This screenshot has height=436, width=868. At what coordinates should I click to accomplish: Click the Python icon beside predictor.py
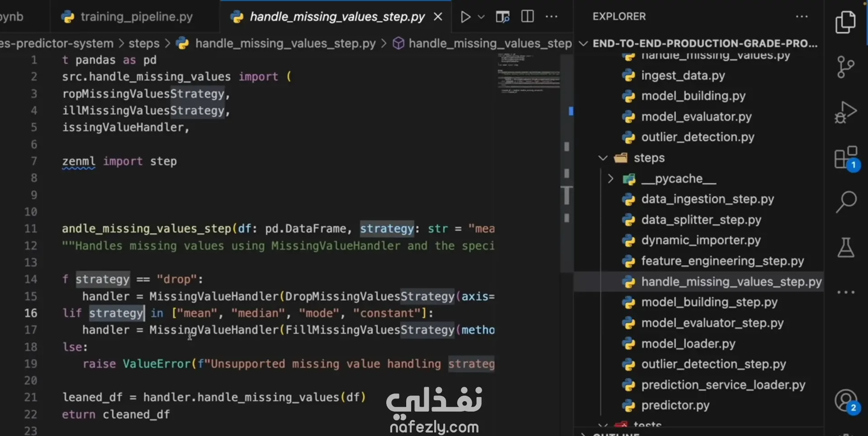click(628, 405)
